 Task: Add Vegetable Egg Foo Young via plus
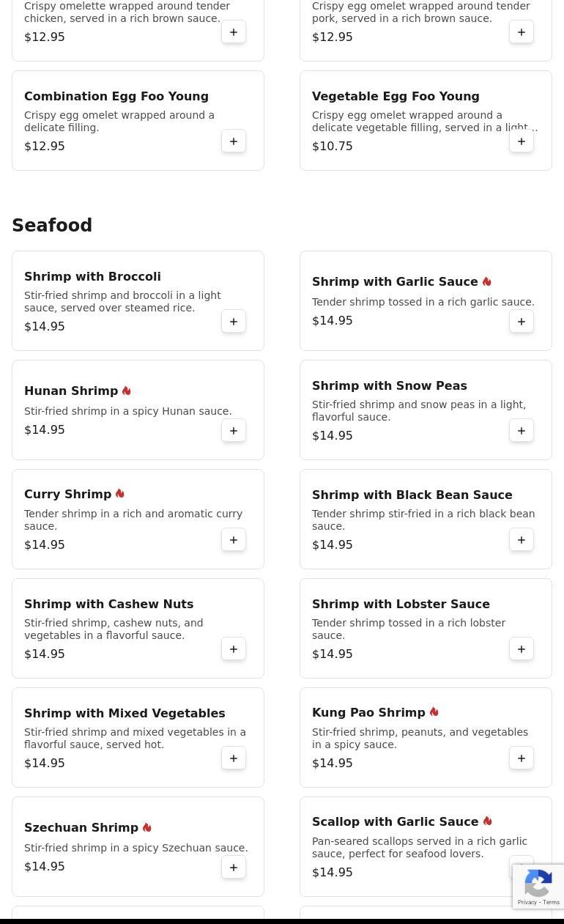[522, 141]
